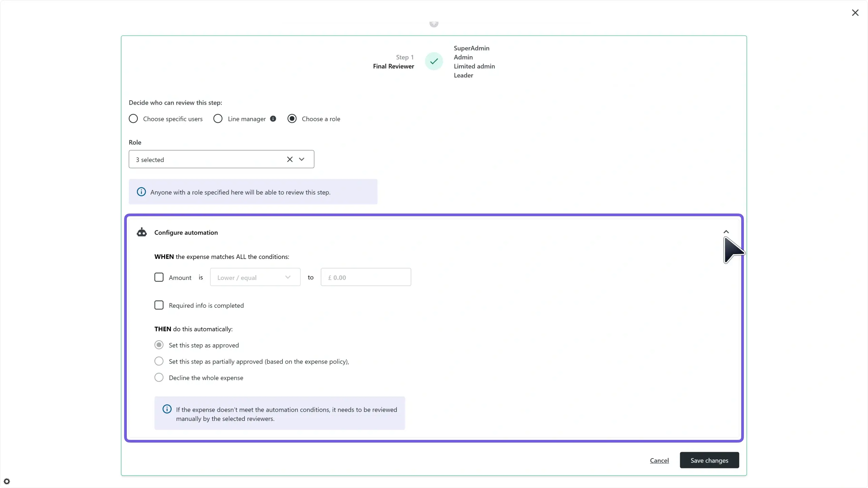The height and width of the screenshot is (488, 868).
Task: Click the Final Reviewer label
Action: [x=393, y=66]
